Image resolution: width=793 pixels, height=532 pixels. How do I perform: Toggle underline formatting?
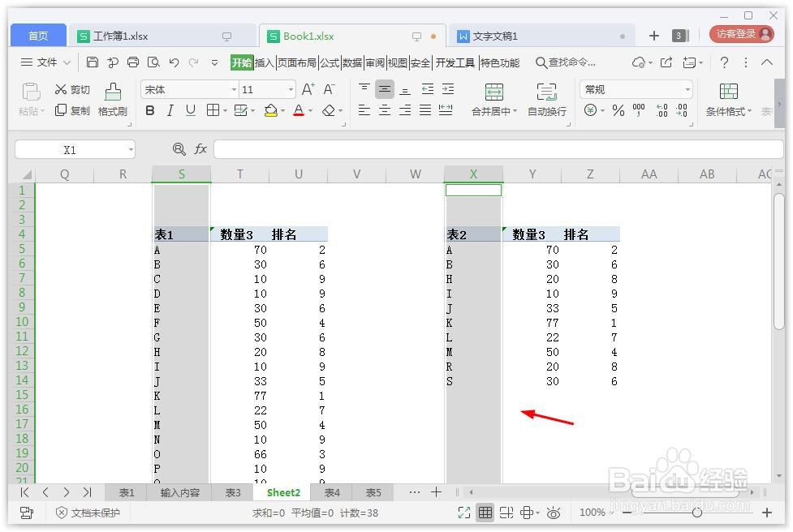click(x=190, y=110)
